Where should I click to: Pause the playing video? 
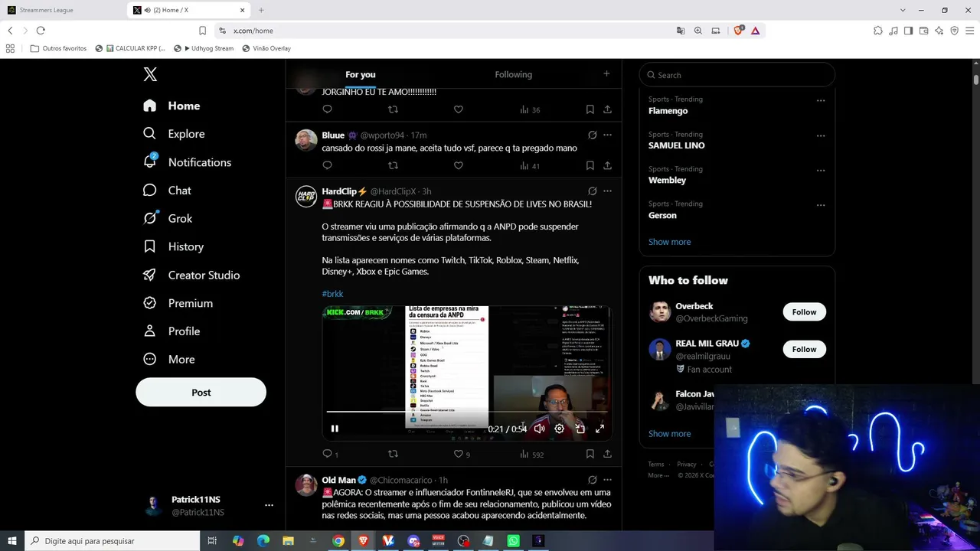[x=335, y=429]
